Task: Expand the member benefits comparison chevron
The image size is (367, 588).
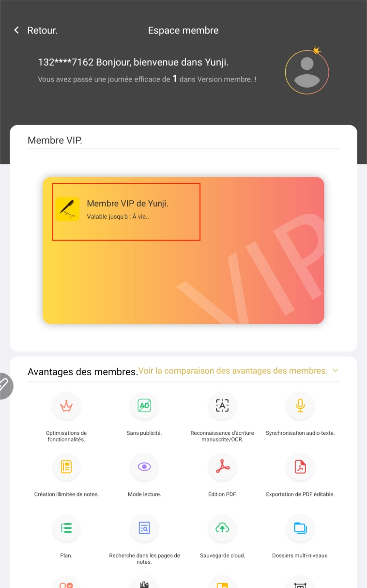Action: click(x=335, y=370)
